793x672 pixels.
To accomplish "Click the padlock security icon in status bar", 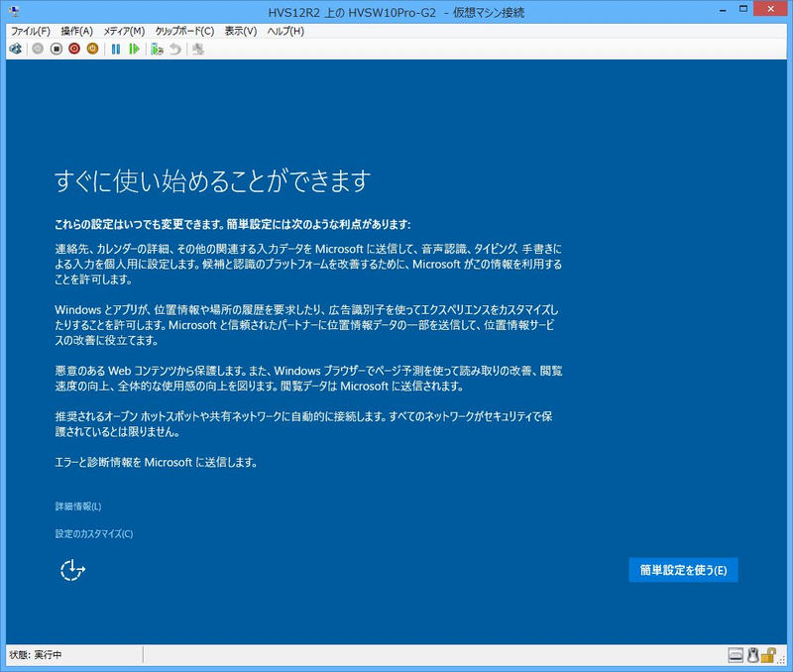I will pyautogui.click(x=768, y=655).
